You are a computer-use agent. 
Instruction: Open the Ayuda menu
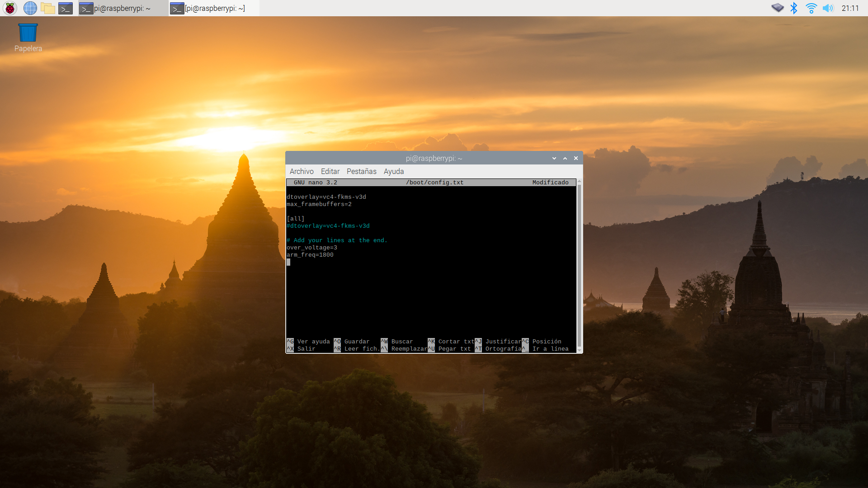pyautogui.click(x=393, y=171)
